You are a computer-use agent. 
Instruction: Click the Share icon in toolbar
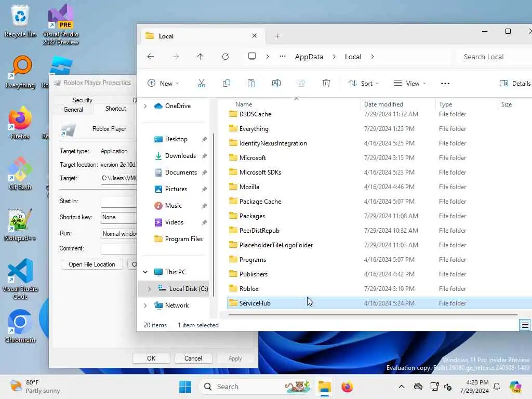tap(301, 83)
